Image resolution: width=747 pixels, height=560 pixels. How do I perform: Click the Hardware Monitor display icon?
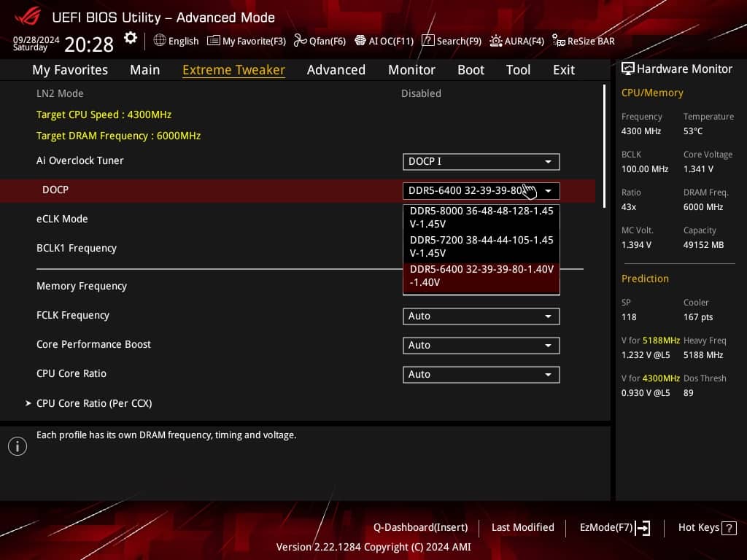click(x=628, y=69)
